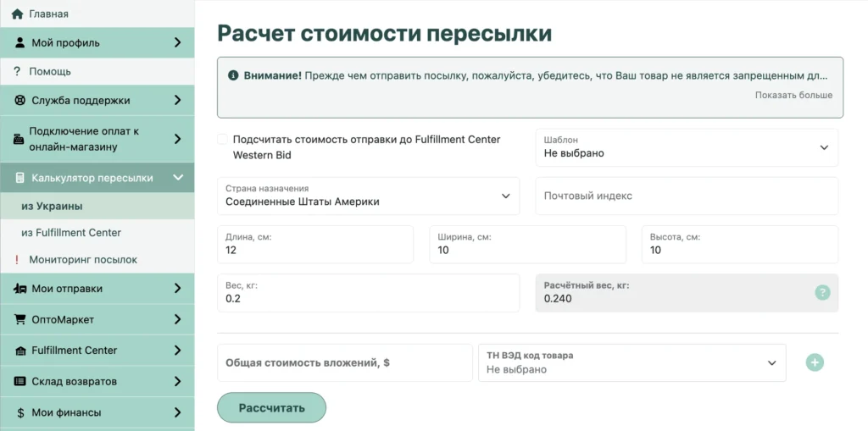Open the Шаблон dropdown
This screenshot has width=868, height=431.
[x=687, y=147]
